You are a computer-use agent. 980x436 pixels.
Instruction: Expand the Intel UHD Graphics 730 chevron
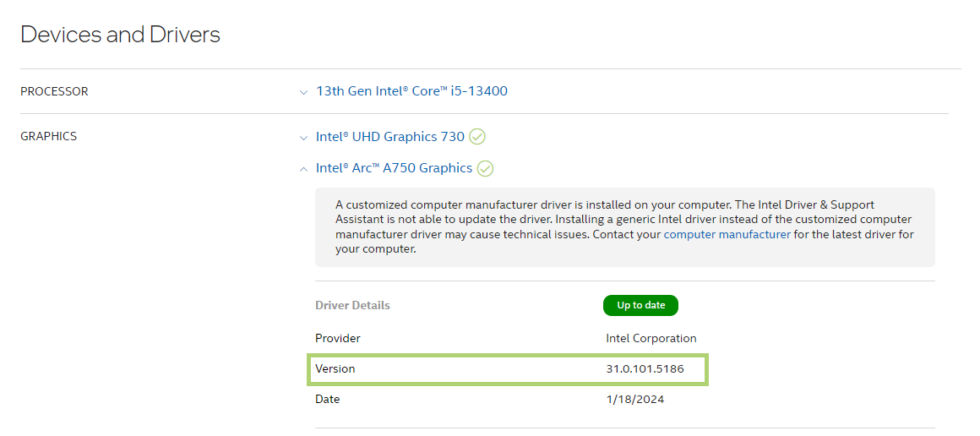coord(304,138)
